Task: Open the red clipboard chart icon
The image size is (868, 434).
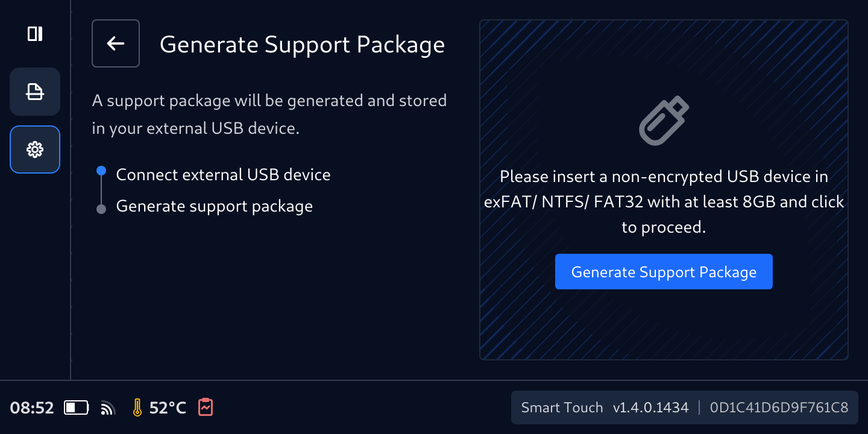Action: (206, 407)
